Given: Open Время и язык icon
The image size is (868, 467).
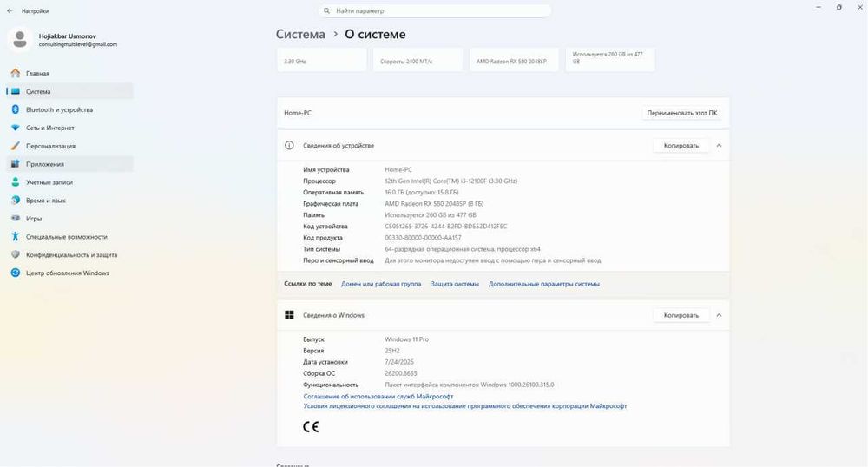Looking at the screenshot, I should 16,201.
